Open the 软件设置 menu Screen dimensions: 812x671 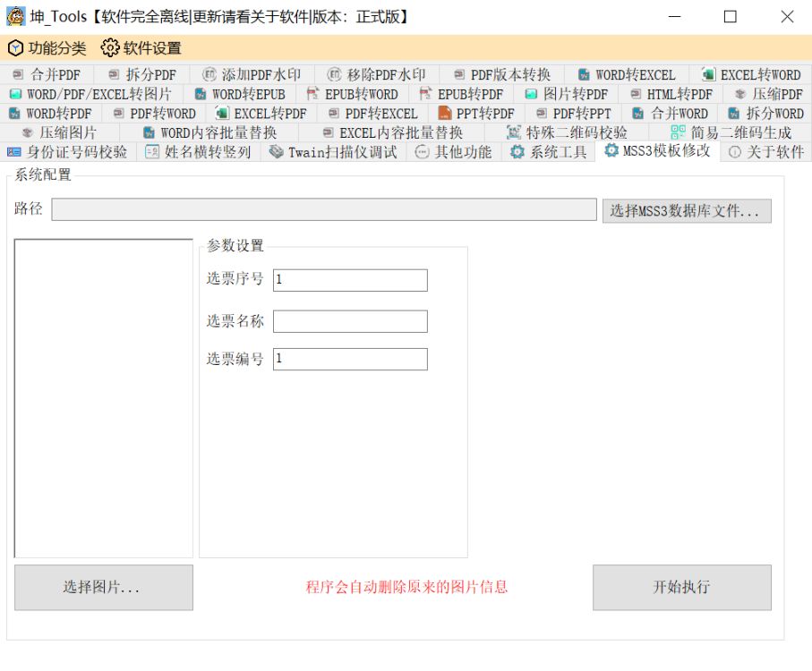tap(141, 48)
